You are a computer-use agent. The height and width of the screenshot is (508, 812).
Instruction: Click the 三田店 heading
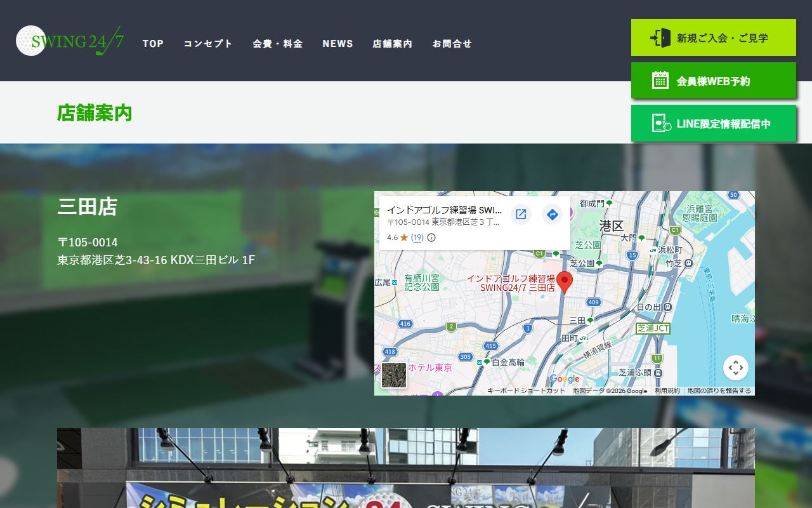pyautogui.click(x=88, y=206)
